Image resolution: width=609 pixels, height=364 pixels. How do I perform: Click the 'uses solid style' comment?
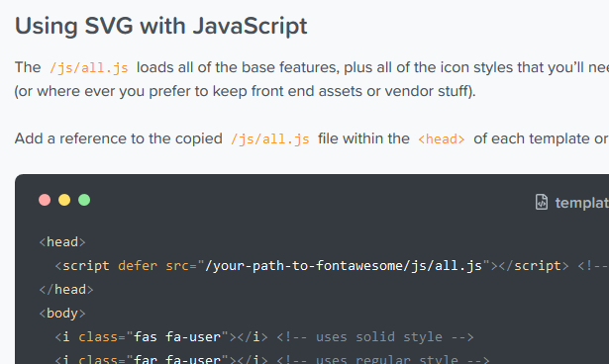374,337
